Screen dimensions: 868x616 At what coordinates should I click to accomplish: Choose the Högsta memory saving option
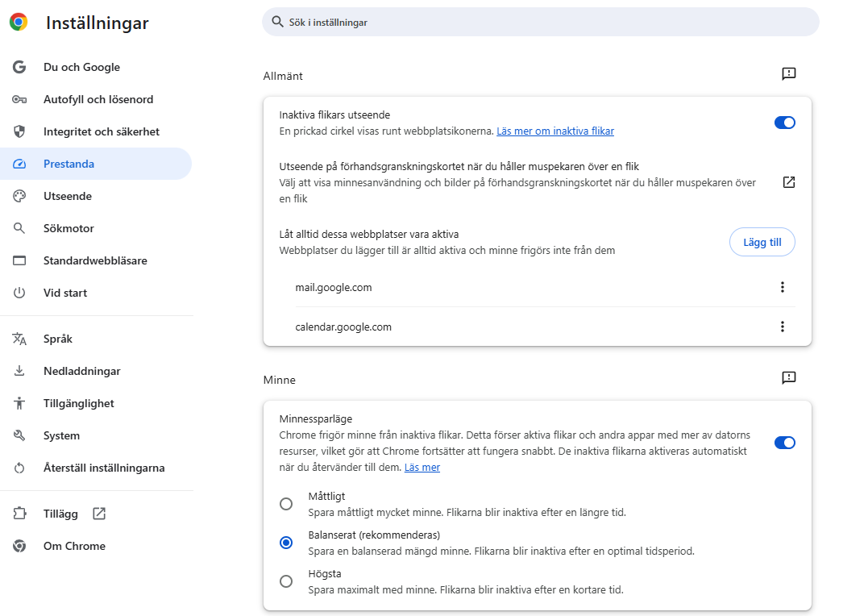click(286, 581)
